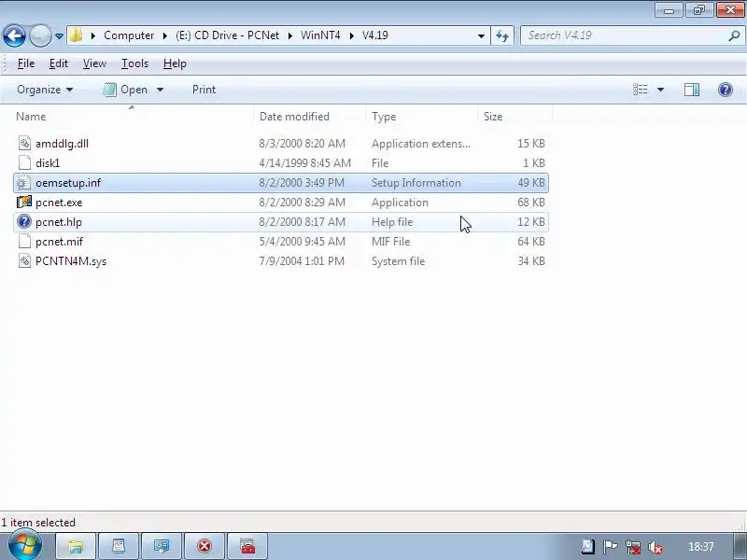
Task: Click into the Search V4.19 box
Action: [x=624, y=35]
